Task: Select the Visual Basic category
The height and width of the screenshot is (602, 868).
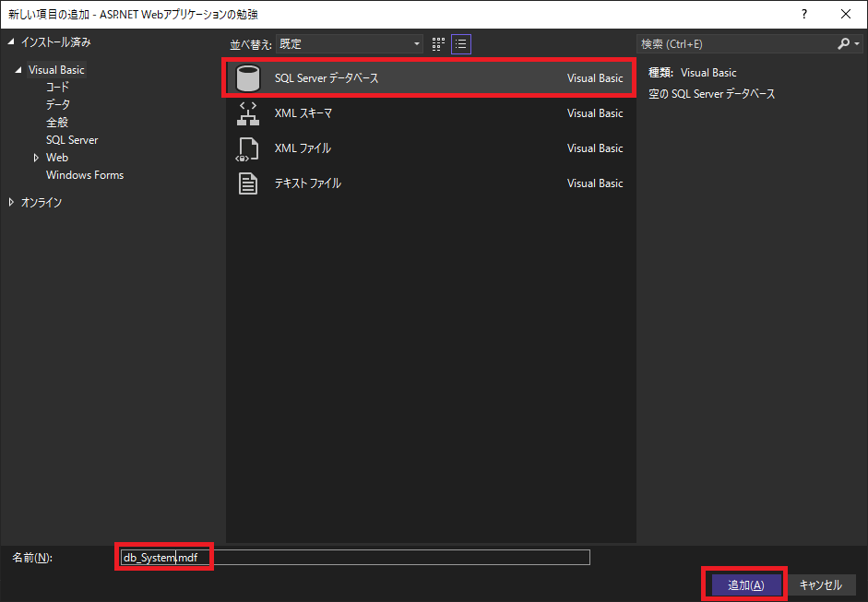Action: click(x=56, y=70)
